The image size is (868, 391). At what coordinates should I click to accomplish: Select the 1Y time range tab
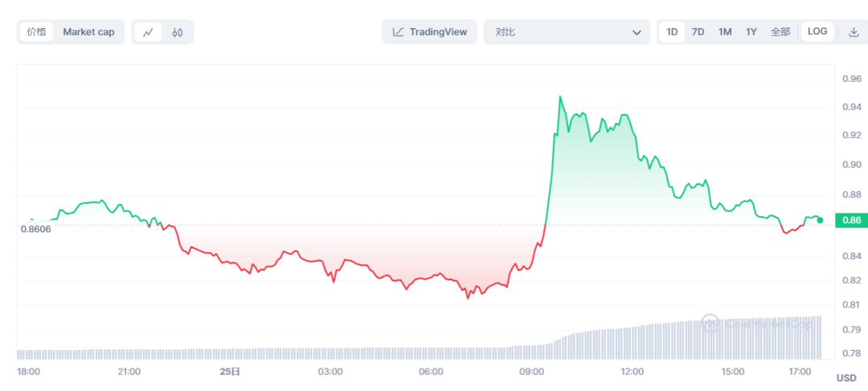click(751, 32)
